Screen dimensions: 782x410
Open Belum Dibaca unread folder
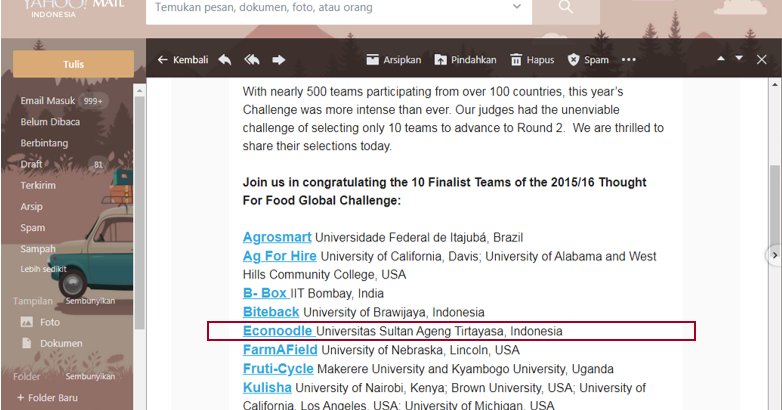(50, 122)
